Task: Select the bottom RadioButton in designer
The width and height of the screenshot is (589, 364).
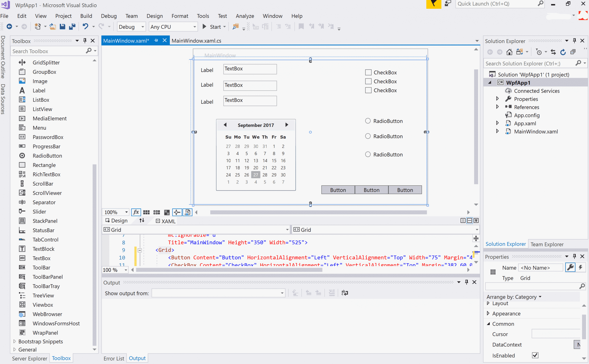Action: tap(368, 154)
